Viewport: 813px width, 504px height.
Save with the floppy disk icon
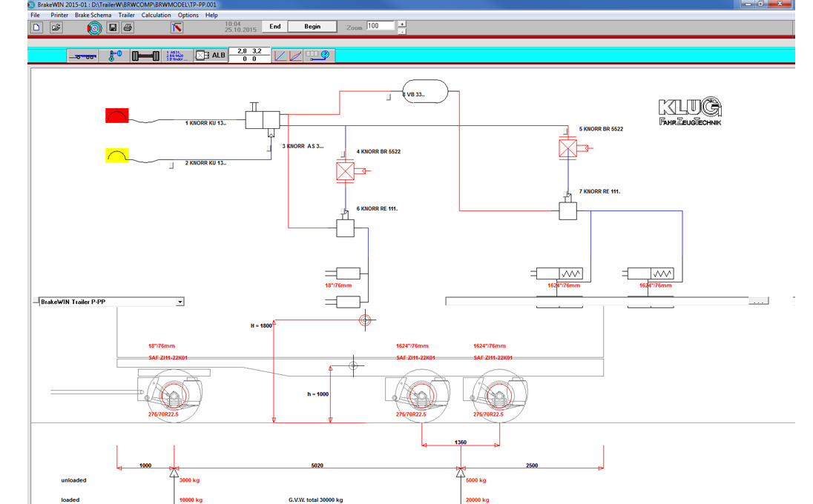(113, 27)
